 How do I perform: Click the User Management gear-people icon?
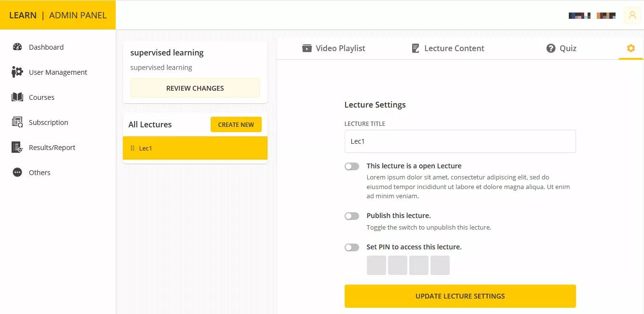17,72
